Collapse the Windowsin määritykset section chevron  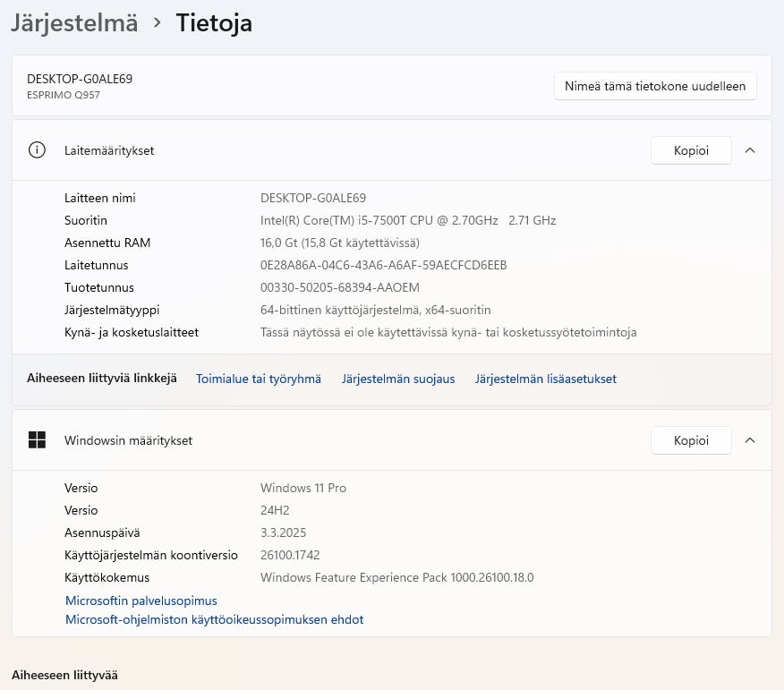click(x=750, y=440)
